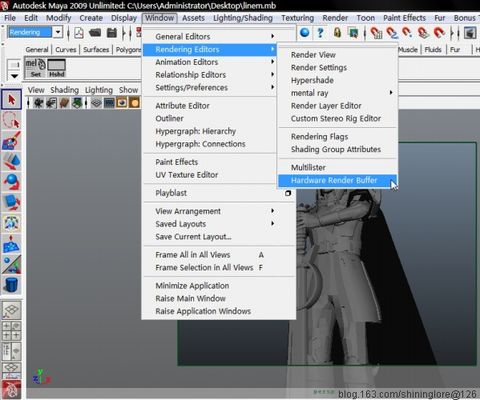
Task: Toggle the highlight selection mode icon
Action: click(353, 33)
